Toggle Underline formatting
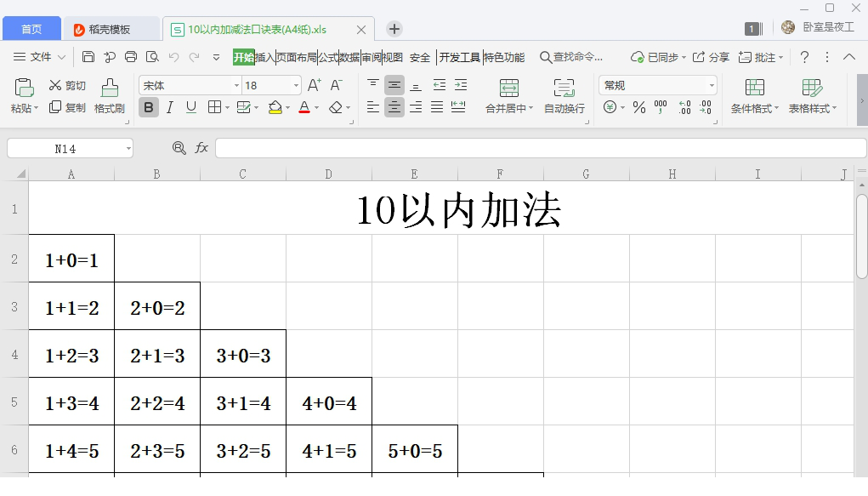Screen dimensions: 868x496 point(191,107)
